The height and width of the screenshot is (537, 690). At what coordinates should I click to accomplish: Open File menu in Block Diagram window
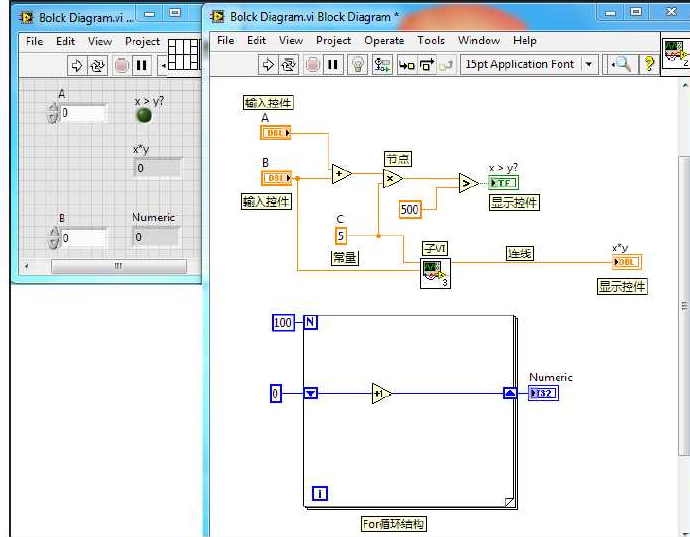click(225, 40)
